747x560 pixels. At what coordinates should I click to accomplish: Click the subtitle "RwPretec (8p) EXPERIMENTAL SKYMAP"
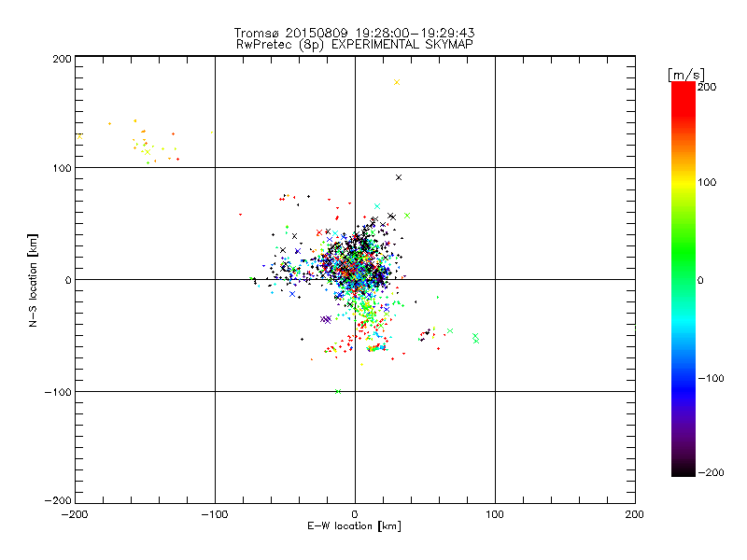click(x=354, y=44)
